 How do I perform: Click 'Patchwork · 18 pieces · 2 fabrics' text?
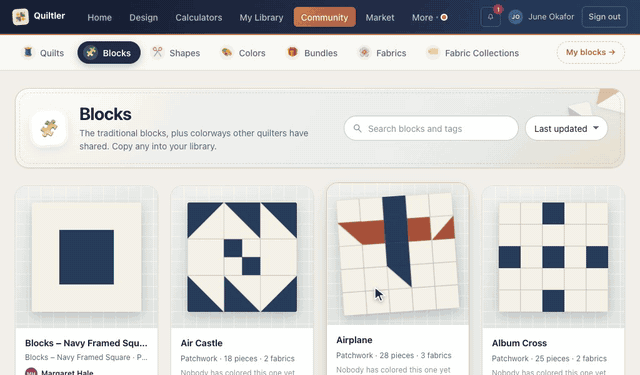point(238,359)
